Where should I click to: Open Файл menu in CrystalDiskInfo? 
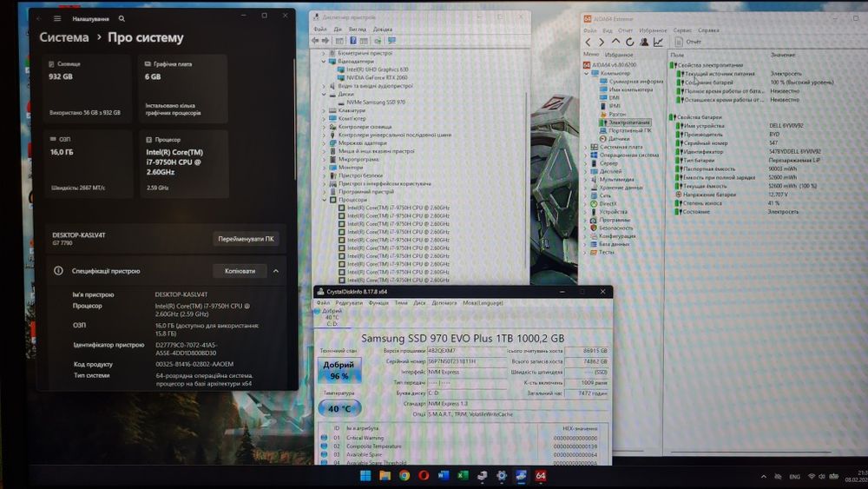pyautogui.click(x=323, y=303)
